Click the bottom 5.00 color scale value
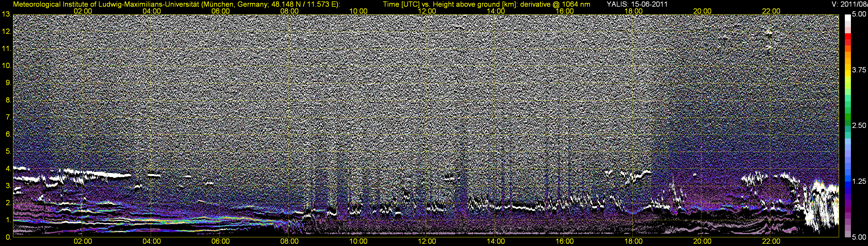This screenshot has height=246, width=868. point(859,237)
